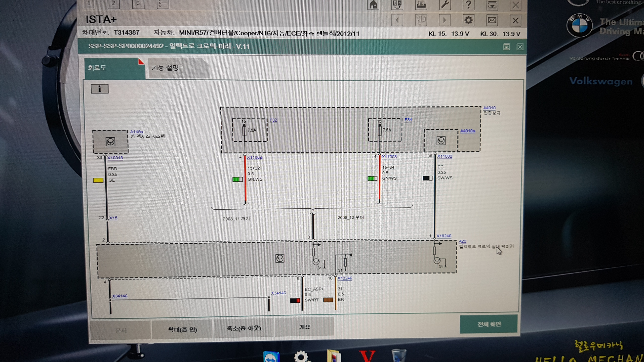Click the forward navigation arrow icon
The width and height of the screenshot is (644, 362).
[x=444, y=20]
